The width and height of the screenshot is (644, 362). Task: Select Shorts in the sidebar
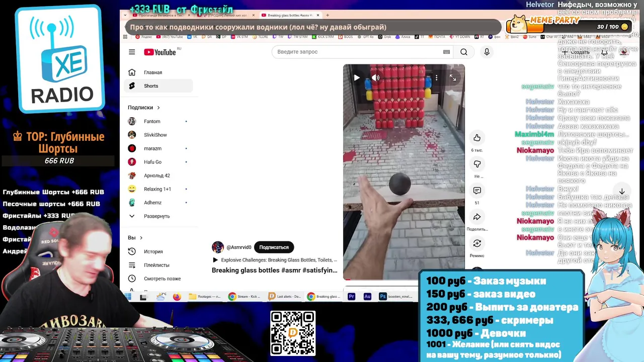(x=158, y=86)
